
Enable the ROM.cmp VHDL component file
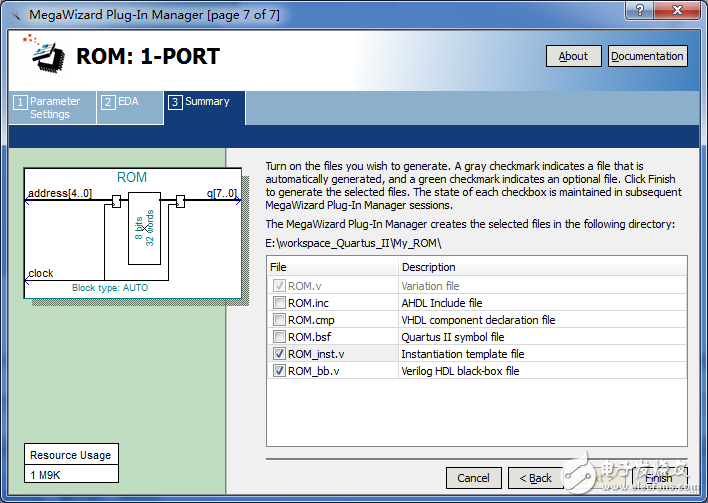(279, 320)
